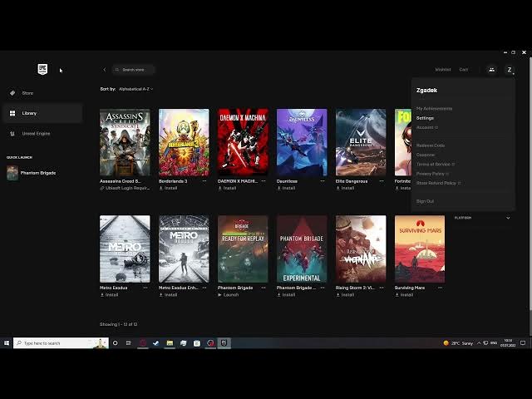532x399 pixels.
Task: Open the friends list icon
Action: pyautogui.click(x=491, y=70)
